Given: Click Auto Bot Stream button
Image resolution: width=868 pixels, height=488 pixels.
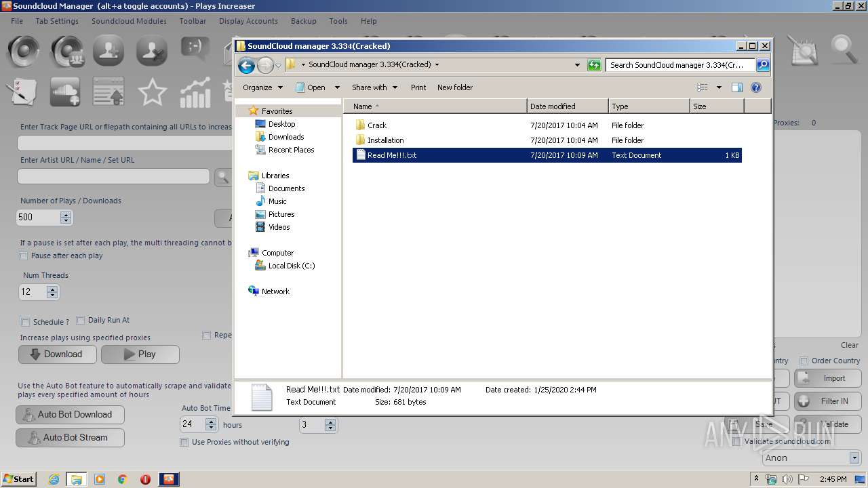Looking at the screenshot, I should pos(70,438).
